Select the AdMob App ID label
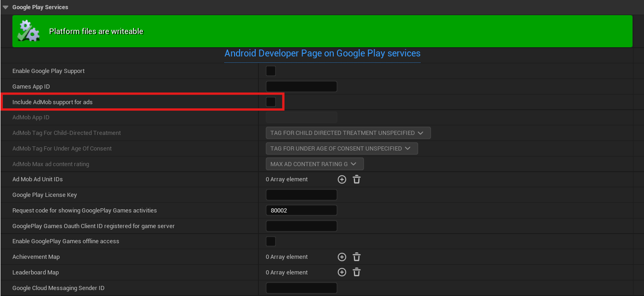The width and height of the screenshot is (644, 296). point(31,117)
